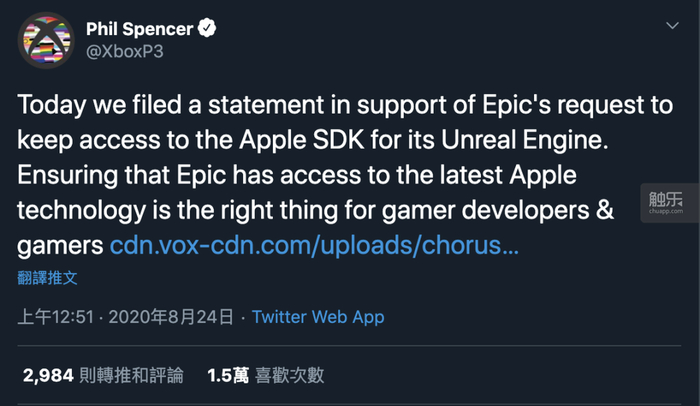Screen dimensions: 700x406
Task: Open the Twitter Web App source link
Action: click(x=318, y=317)
